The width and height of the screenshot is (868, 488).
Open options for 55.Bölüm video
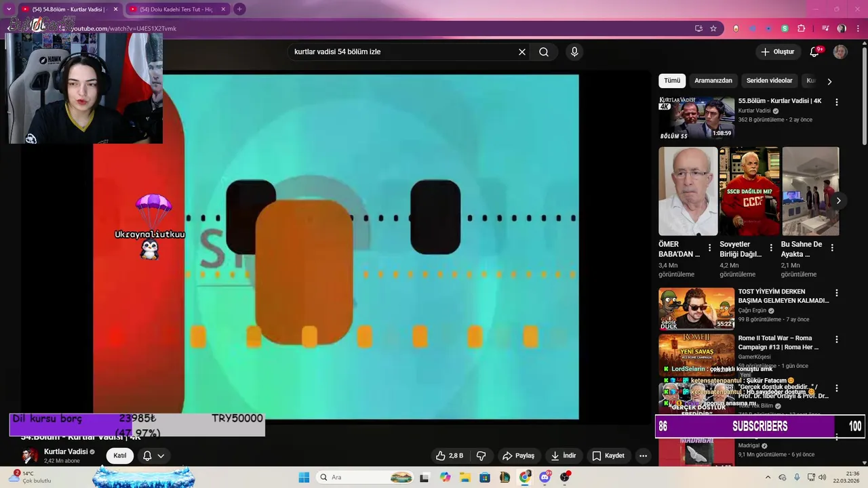point(836,102)
